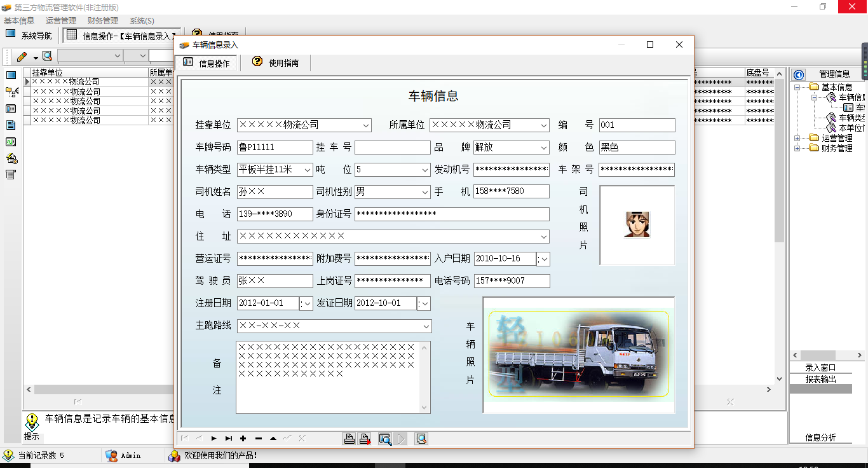Click the blue back arrow beside 管理信息
Viewport: 868px width, 468px height.
(799, 74)
